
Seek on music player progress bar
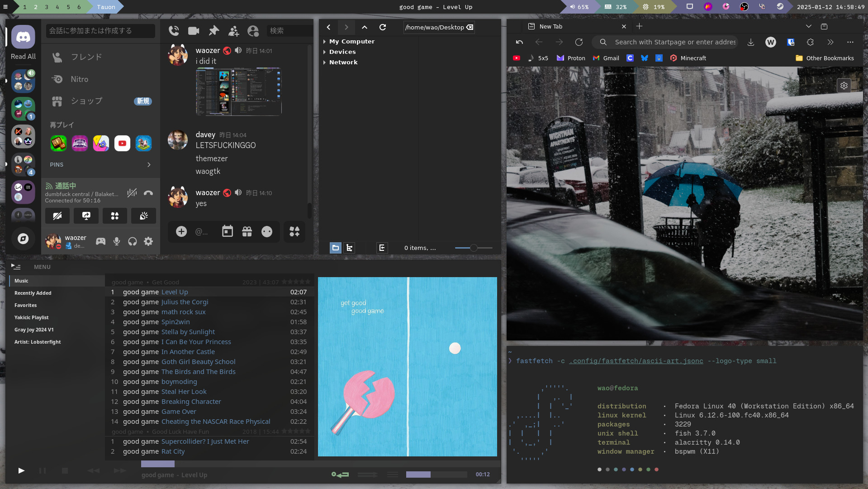pyautogui.click(x=320, y=464)
